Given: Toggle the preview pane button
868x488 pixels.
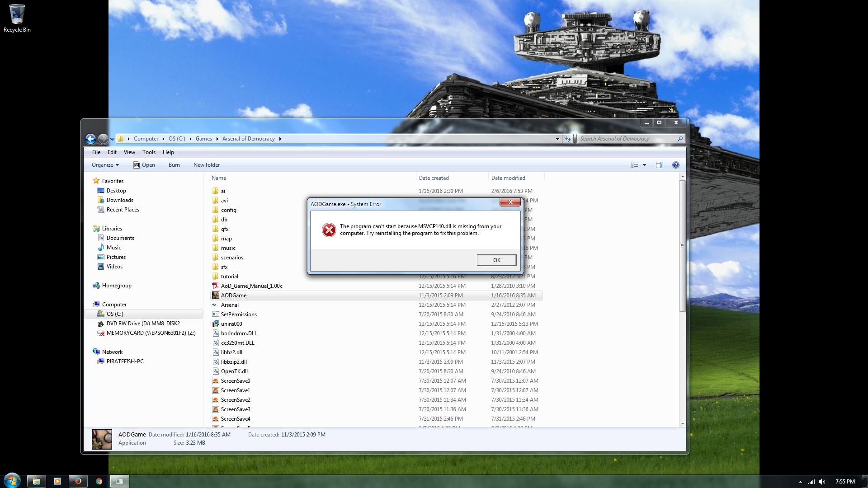Looking at the screenshot, I should coord(660,165).
